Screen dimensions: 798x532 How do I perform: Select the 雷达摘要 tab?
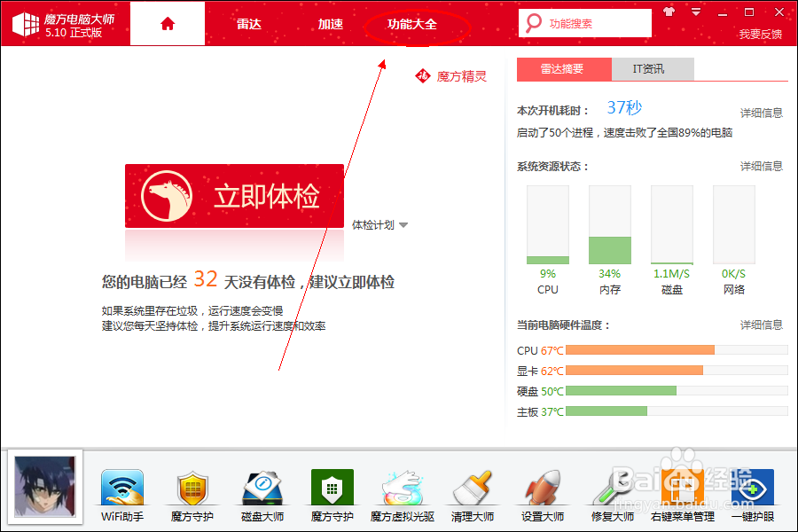click(564, 69)
